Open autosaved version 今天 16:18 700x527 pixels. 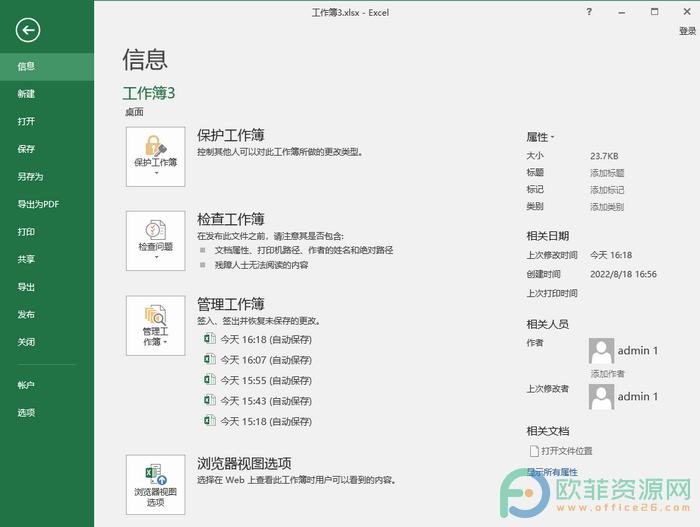266,340
